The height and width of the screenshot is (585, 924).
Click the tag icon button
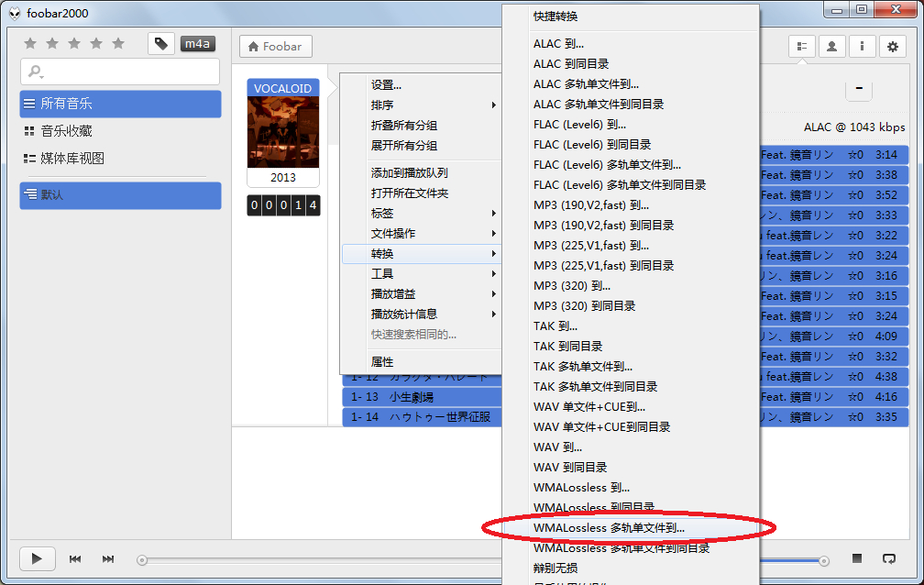pyautogui.click(x=161, y=44)
